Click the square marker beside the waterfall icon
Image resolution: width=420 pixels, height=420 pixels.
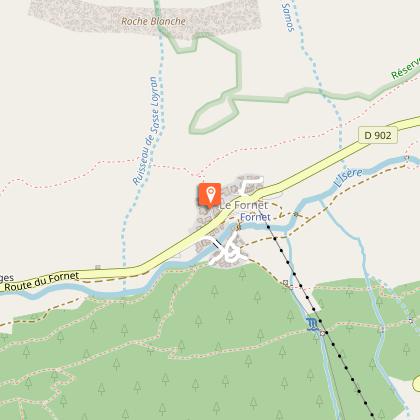(x=322, y=333)
